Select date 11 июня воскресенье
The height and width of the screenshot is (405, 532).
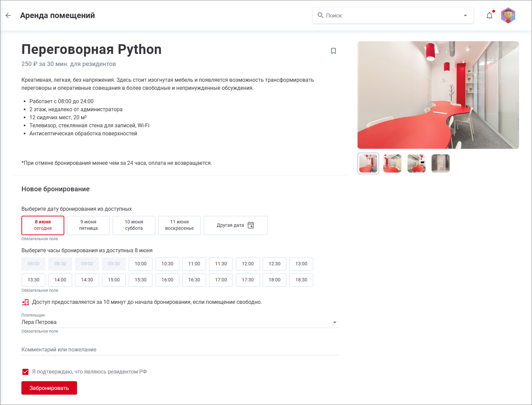179,225
